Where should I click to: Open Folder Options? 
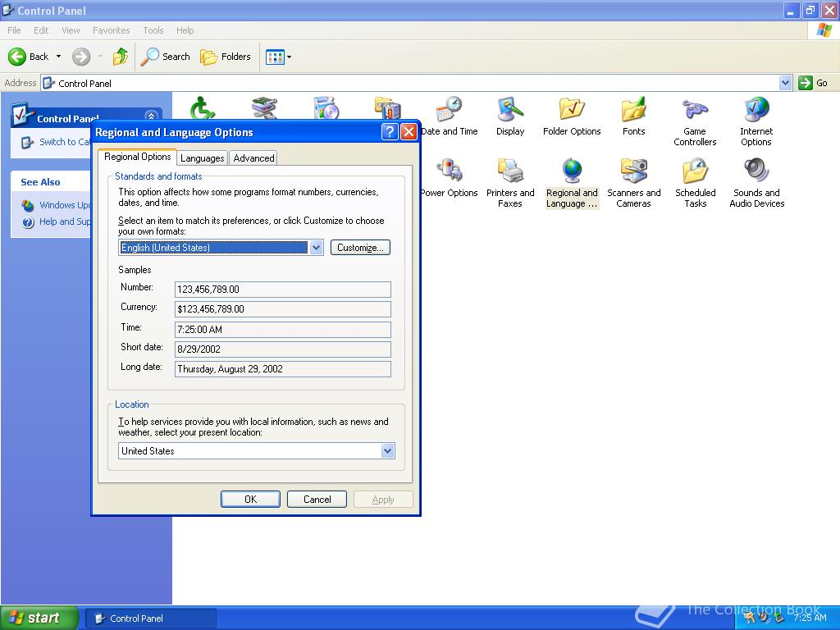(x=572, y=111)
